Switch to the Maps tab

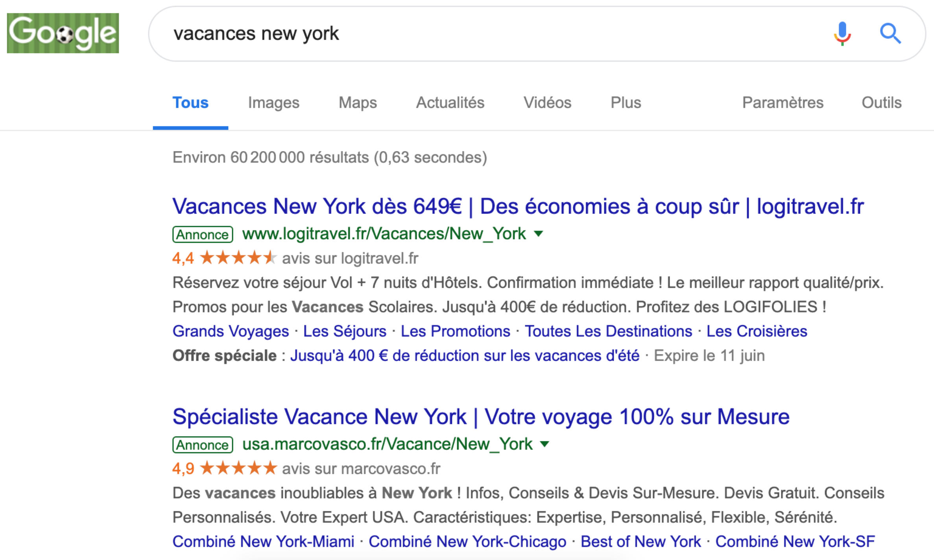[x=358, y=103]
